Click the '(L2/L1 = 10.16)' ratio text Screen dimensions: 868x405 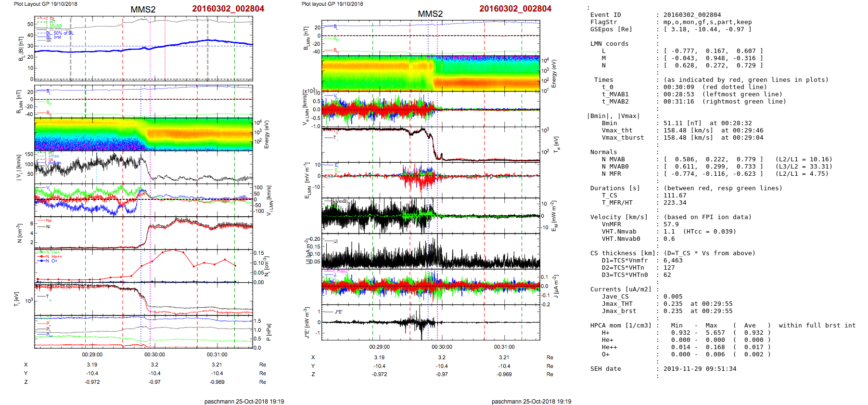click(x=804, y=159)
